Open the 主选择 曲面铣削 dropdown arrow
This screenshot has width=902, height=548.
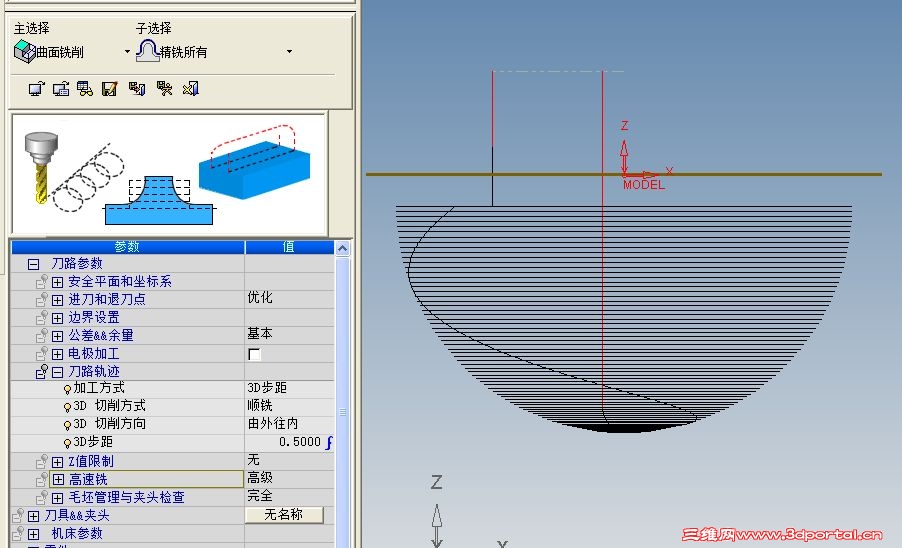click(x=127, y=52)
